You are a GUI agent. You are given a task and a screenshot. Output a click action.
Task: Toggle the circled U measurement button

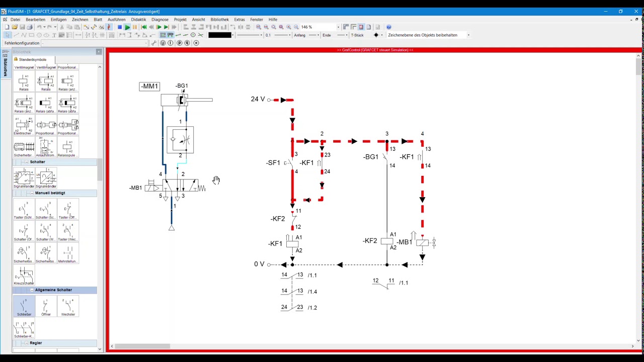click(163, 43)
